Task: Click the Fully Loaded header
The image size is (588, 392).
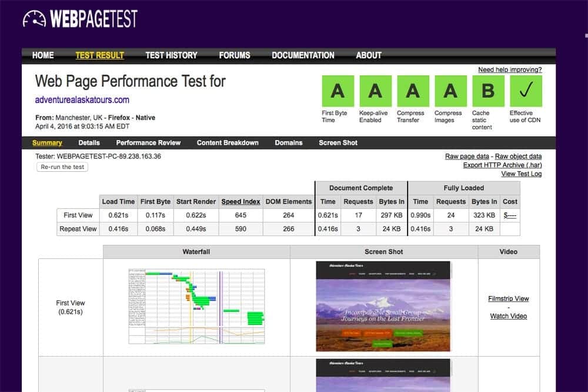Action: [464, 188]
